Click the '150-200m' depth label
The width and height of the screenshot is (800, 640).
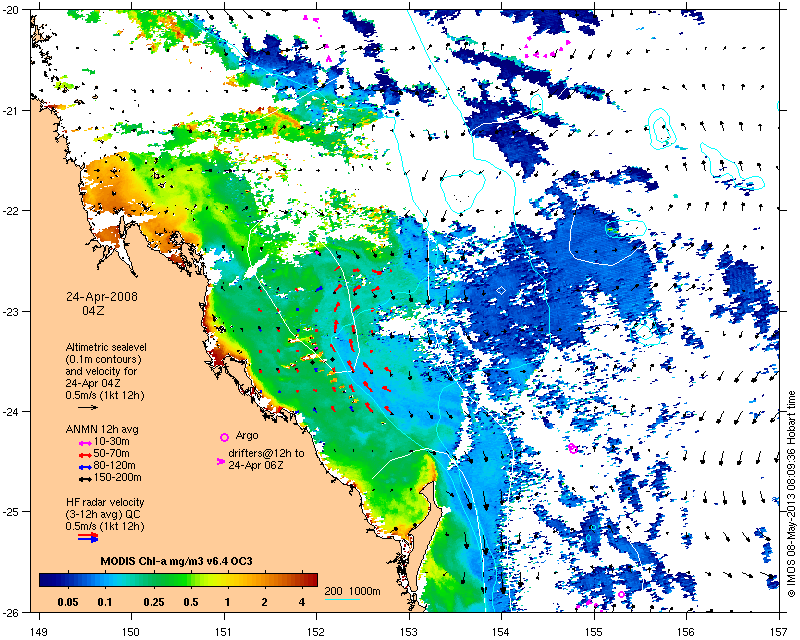[117, 478]
